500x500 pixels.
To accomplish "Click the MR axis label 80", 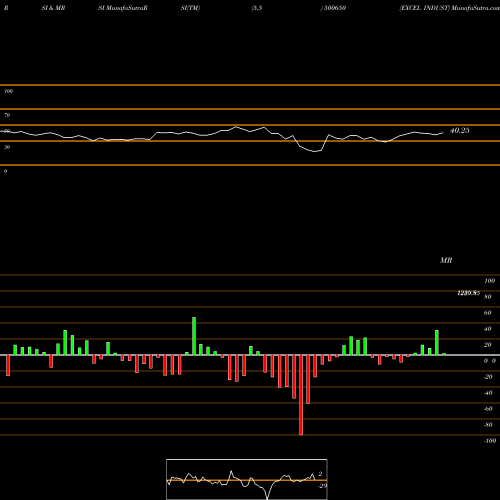I will 488,297.
